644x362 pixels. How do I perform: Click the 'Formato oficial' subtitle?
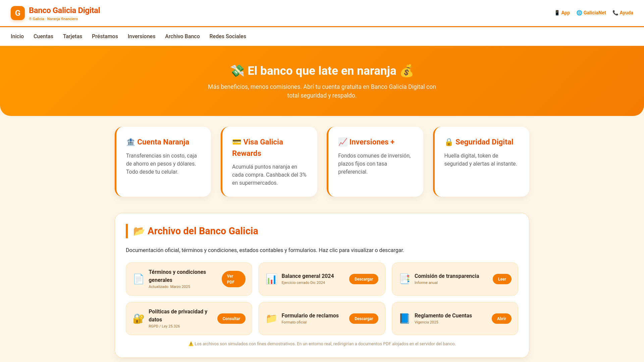(294, 322)
